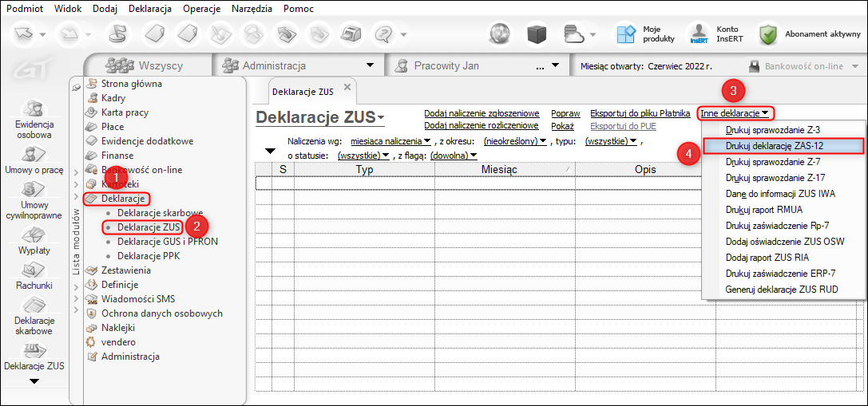Select Strona główna module
Viewport: 868px width, 406px height.
click(132, 84)
